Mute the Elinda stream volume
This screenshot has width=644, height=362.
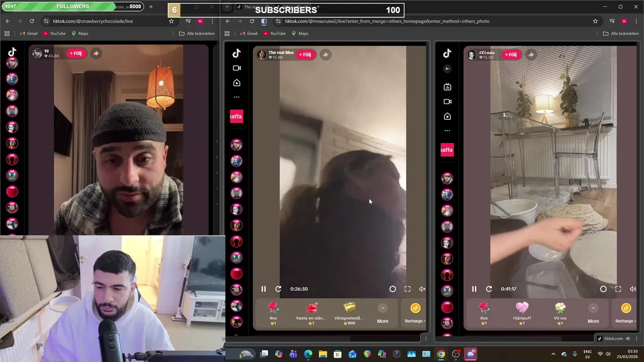[x=633, y=289]
